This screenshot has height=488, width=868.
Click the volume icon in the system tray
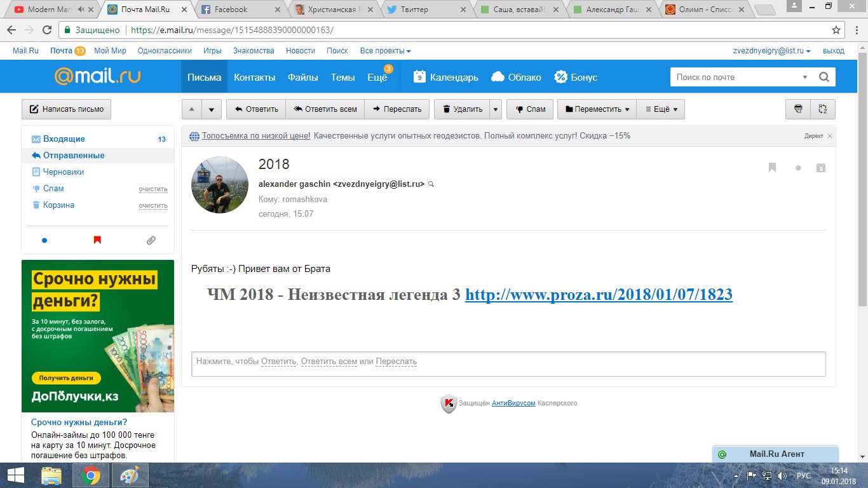(x=782, y=475)
